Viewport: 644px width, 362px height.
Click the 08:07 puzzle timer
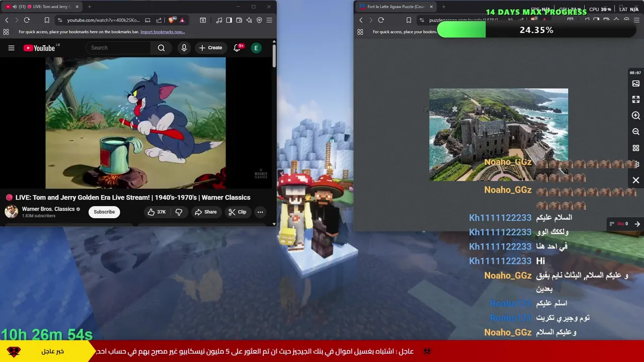click(x=635, y=73)
